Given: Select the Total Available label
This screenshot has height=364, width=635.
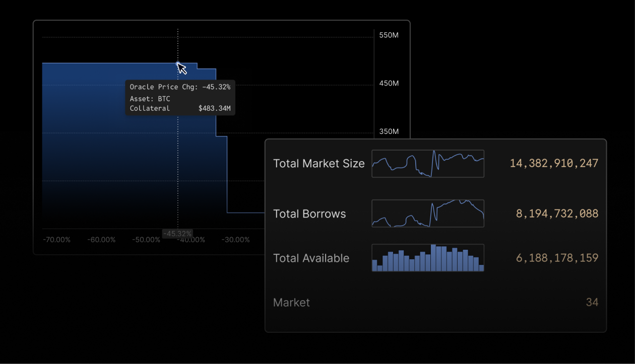Looking at the screenshot, I should 311,258.
